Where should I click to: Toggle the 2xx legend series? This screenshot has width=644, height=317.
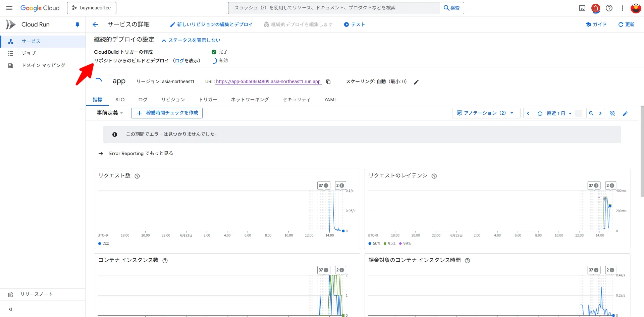tap(104, 244)
